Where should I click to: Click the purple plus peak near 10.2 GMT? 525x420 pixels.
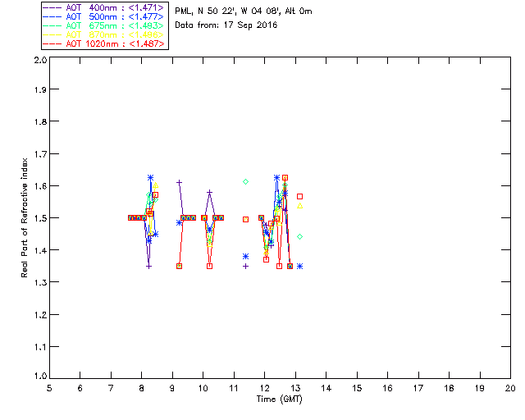(x=210, y=192)
